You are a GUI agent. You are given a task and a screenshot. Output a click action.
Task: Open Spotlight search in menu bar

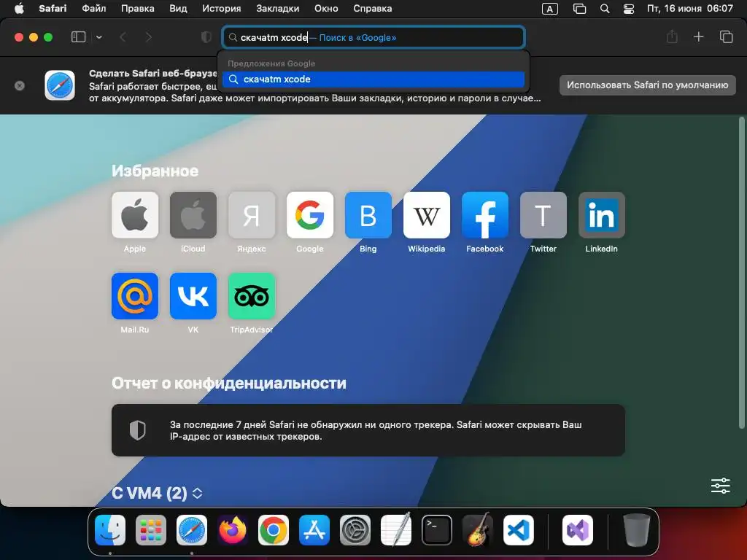point(605,9)
